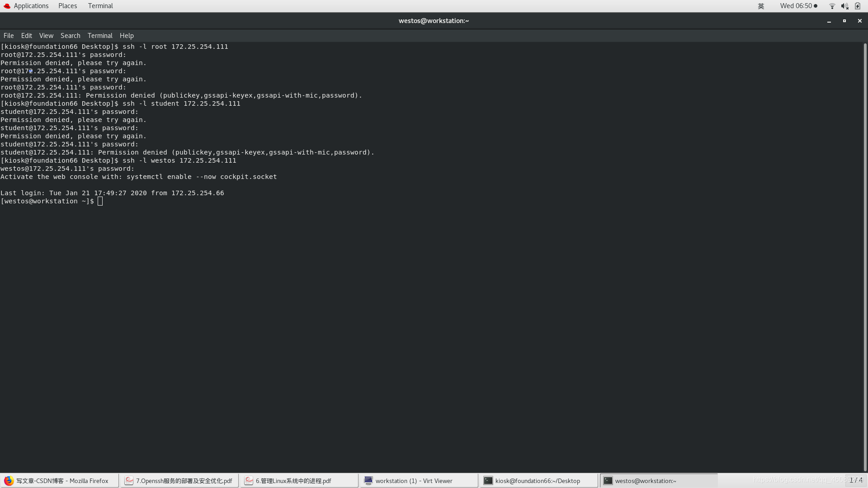Select the Search menu option
Image resolution: width=868 pixels, height=488 pixels.
pos(71,35)
